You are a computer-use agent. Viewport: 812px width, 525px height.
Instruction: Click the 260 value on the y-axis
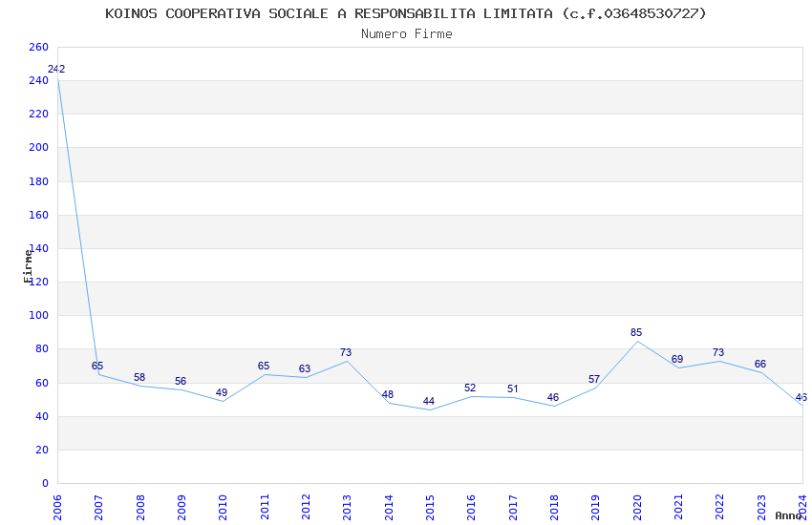[38, 47]
